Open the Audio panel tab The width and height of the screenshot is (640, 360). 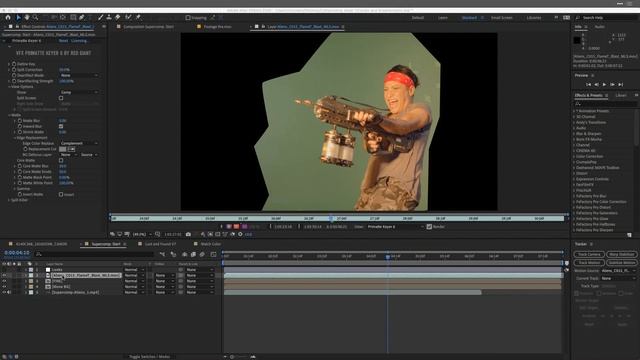click(600, 27)
